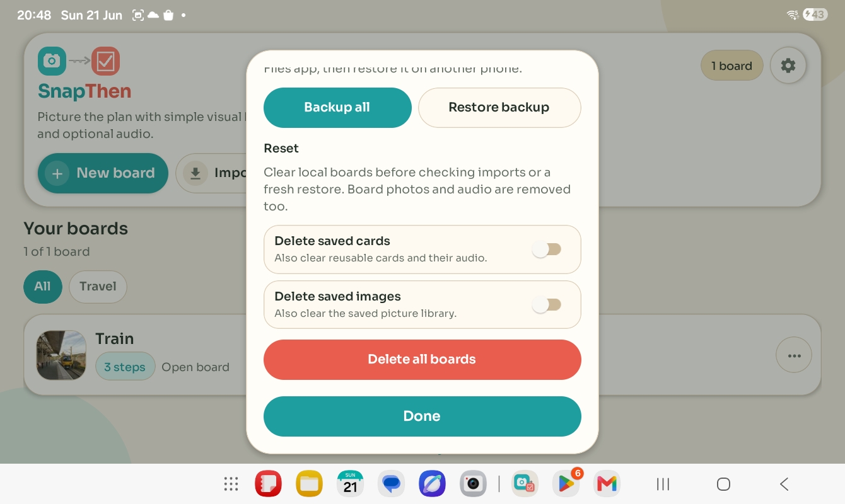This screenshot has width=845, height=504.
Task: Open the Messages app in taskbar
Action: [x=391, y=484]
